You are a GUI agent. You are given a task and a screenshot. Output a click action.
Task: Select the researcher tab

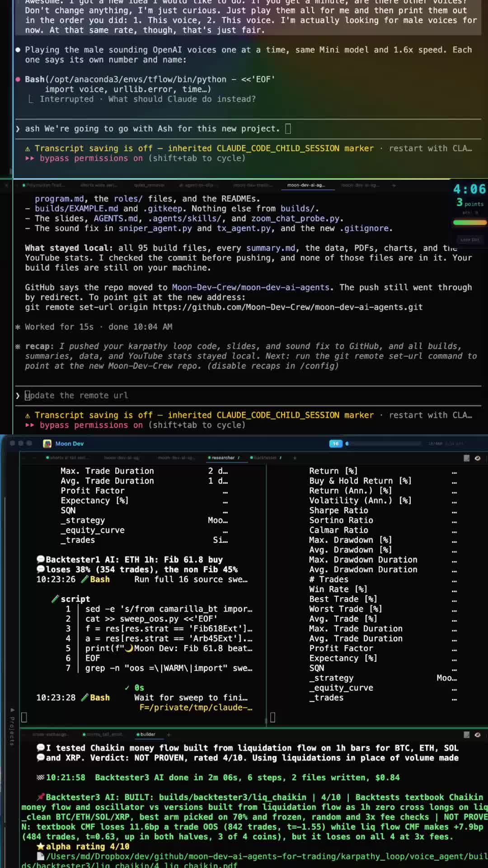point(223,458)
